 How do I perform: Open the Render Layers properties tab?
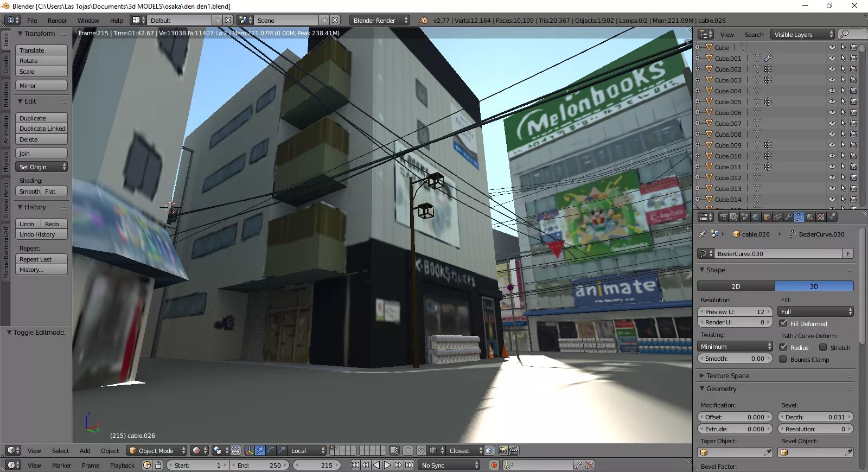tap(734, 217)
